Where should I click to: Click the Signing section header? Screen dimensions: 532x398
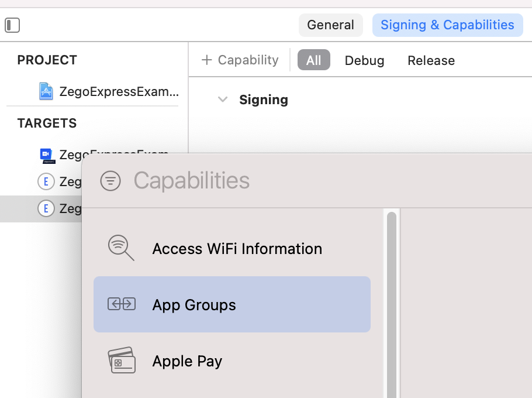coord(264,100)
